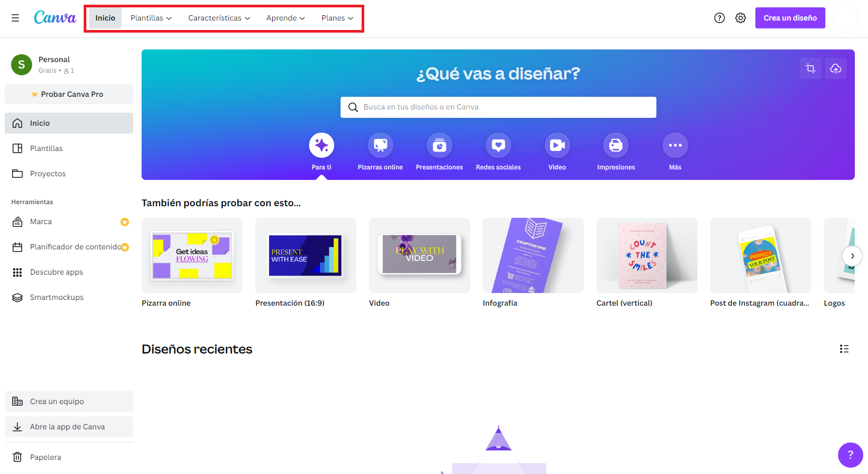Click the Crea un equipo button
The width and height of the screenshot is (868, 474).
coord(69,401)
